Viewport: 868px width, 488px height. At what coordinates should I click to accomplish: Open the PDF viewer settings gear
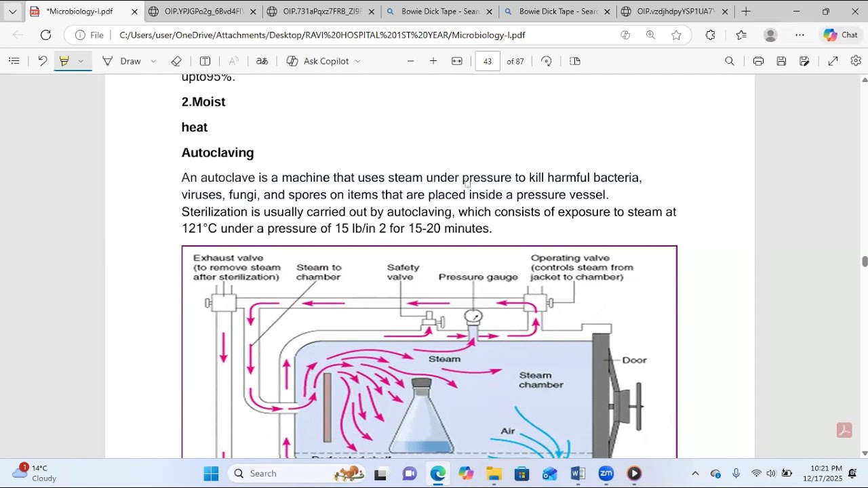coord(856,61)
